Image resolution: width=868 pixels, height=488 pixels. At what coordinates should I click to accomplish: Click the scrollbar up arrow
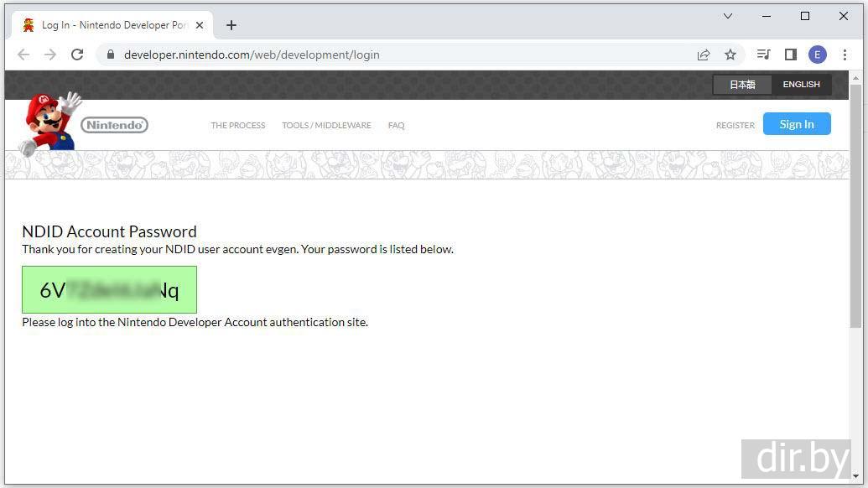tap(855, 78)
